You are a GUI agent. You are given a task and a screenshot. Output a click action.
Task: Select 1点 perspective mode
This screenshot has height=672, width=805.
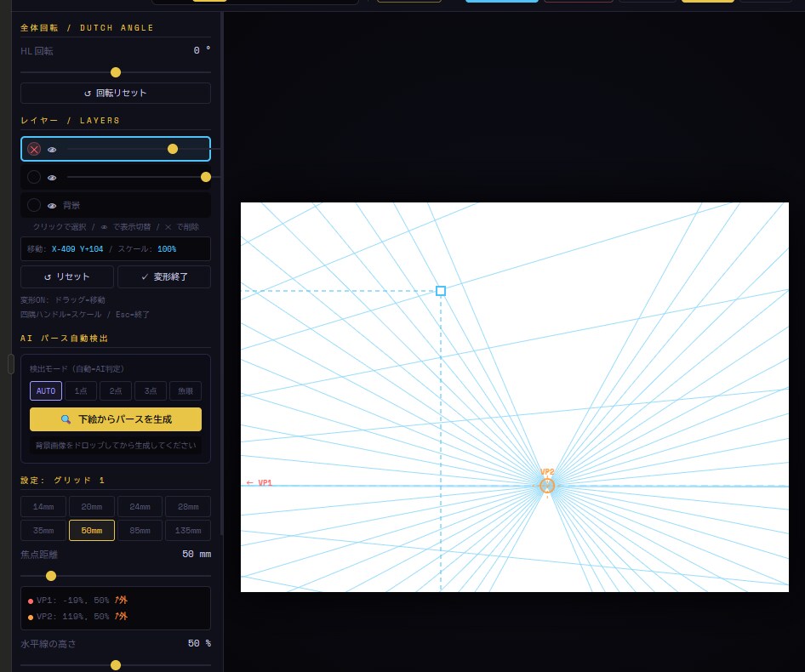point(81,390)
